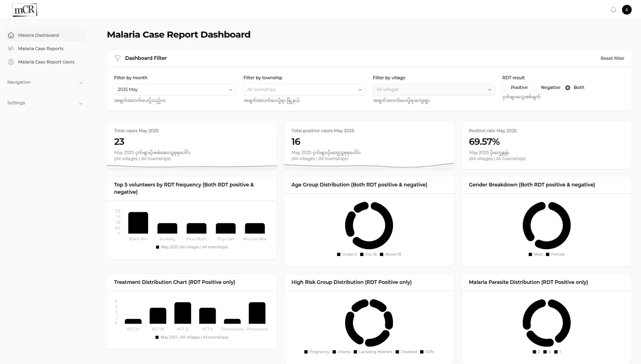The image size is (641, 364).
Task: Open the notifications bell icon
Action: 613,10
